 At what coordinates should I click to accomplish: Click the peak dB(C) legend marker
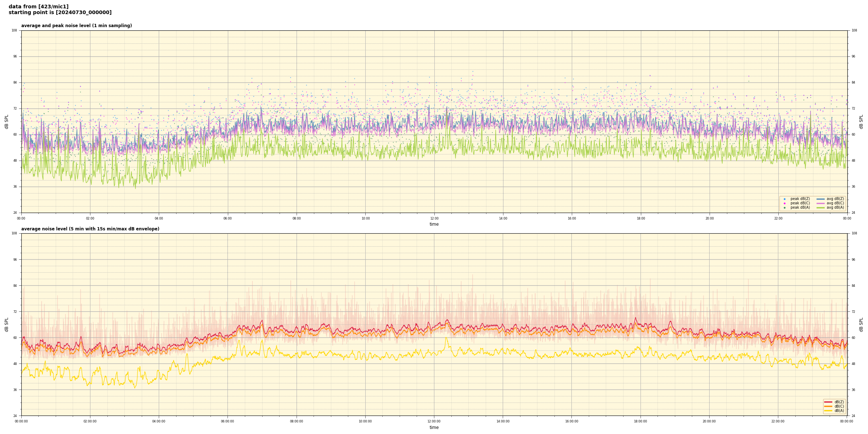784,203
